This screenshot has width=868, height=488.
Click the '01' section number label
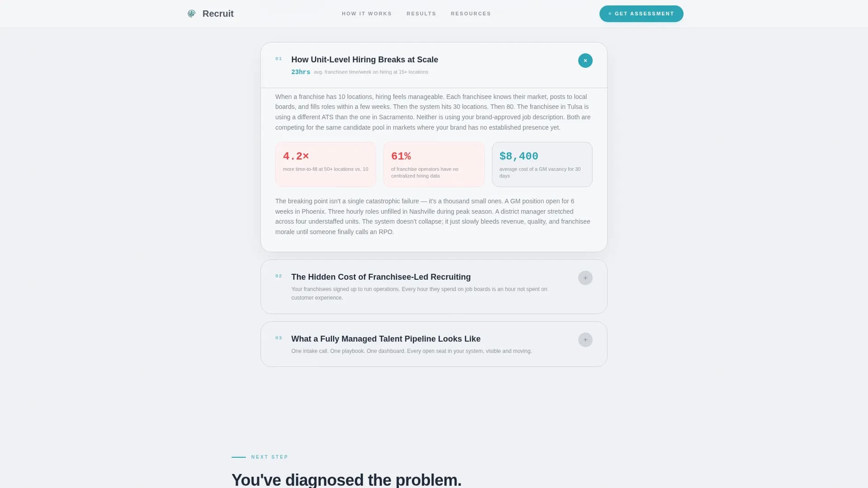278,58
